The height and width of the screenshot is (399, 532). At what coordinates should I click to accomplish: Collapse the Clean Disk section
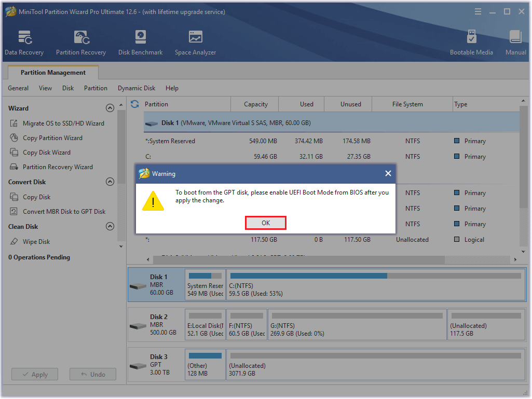(x=110, y=226)
